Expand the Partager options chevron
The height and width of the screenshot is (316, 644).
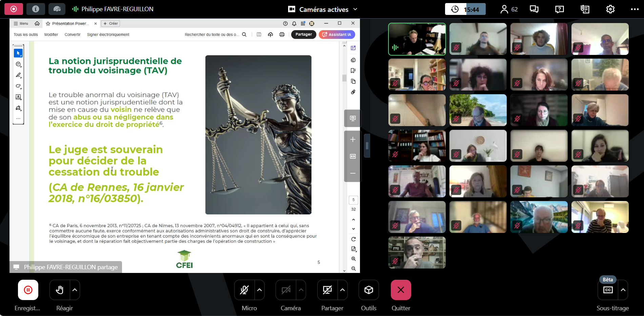(x=342, y=290)
